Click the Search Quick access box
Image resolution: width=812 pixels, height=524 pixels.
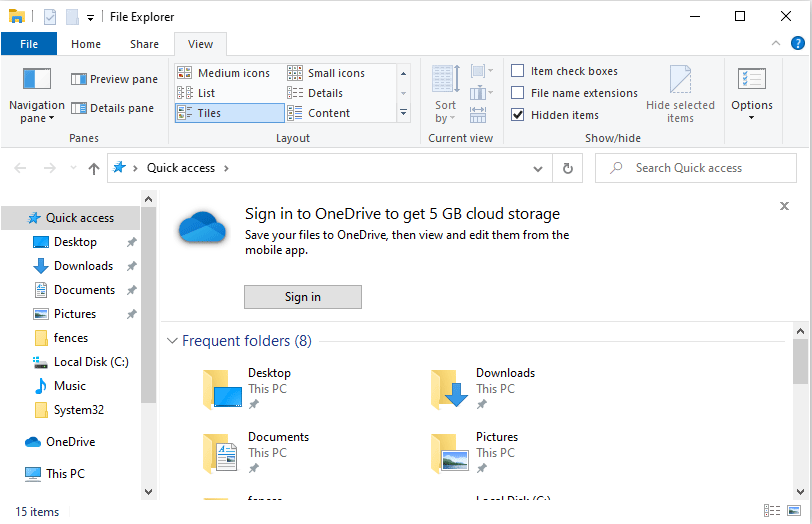[x=695, y=168]
